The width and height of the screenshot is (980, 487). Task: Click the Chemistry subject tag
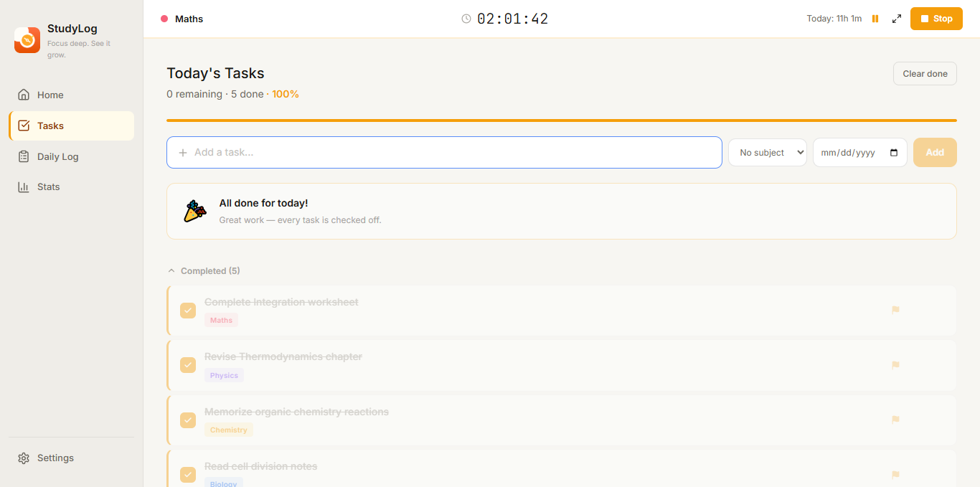(x=229, y=430)
